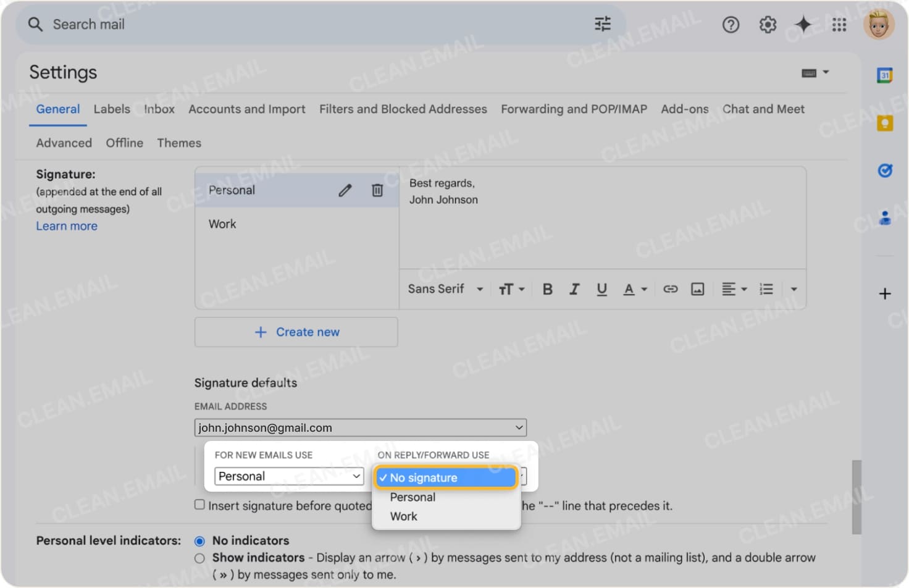Select the No indicators radio button
Viewport: 909px width, 588px height.
click(199, 540)
